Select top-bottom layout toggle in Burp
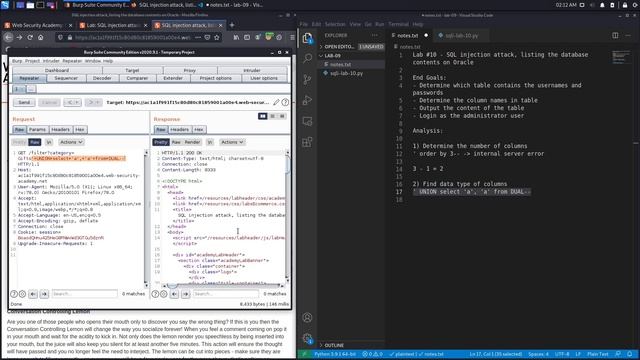The width and height of the screenshot is (640, 360). [x=272, y=116]
